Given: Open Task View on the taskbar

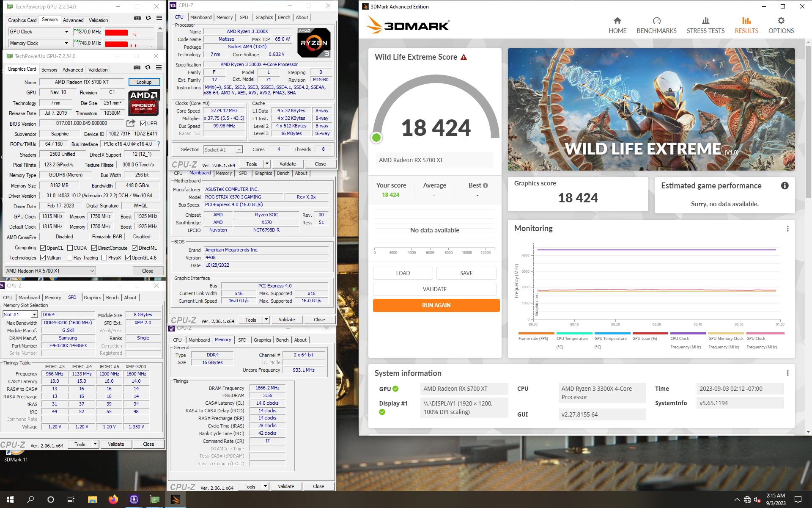Looking at the screenshot, I should (71, 500).
